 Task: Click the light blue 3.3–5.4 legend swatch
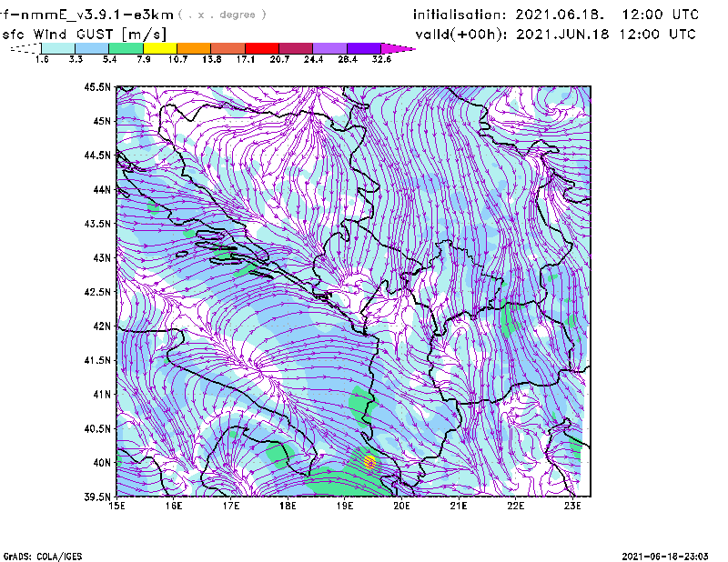tap(92, 48)
